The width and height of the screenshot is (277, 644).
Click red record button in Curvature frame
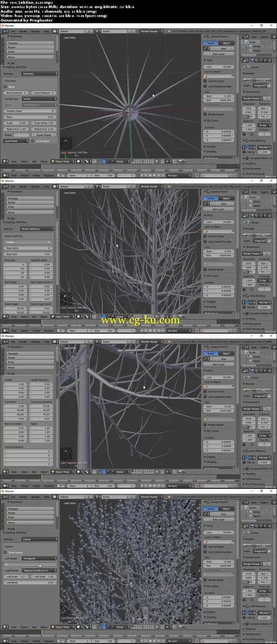tap(197, 486)
